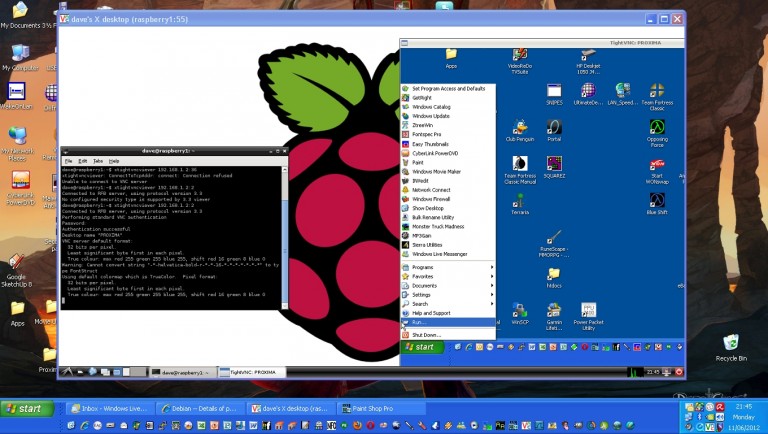Image resolution: width=768 pixels, height=434 pixels.
Task: Select Windows Update in start menu
Action: [x=448, y=116]
